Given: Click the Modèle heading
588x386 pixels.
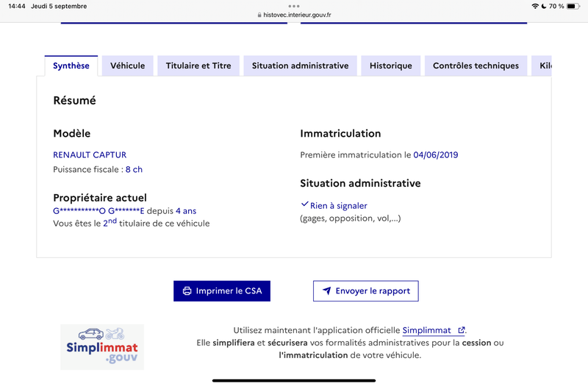Looking at the screenshot, I should pos(71,134).
